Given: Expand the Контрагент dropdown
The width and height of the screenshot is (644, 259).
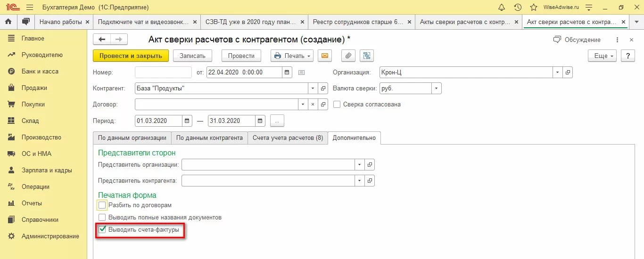Looking at the screenshot, I should pos(314,88).
